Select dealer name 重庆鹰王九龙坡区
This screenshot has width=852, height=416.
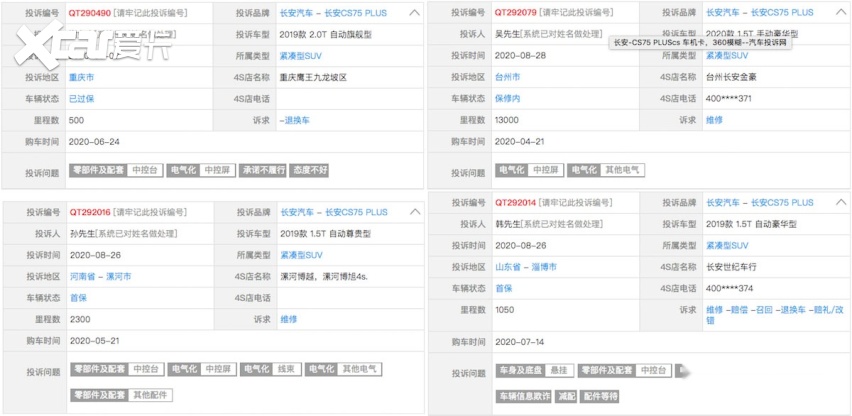(313, 77)
